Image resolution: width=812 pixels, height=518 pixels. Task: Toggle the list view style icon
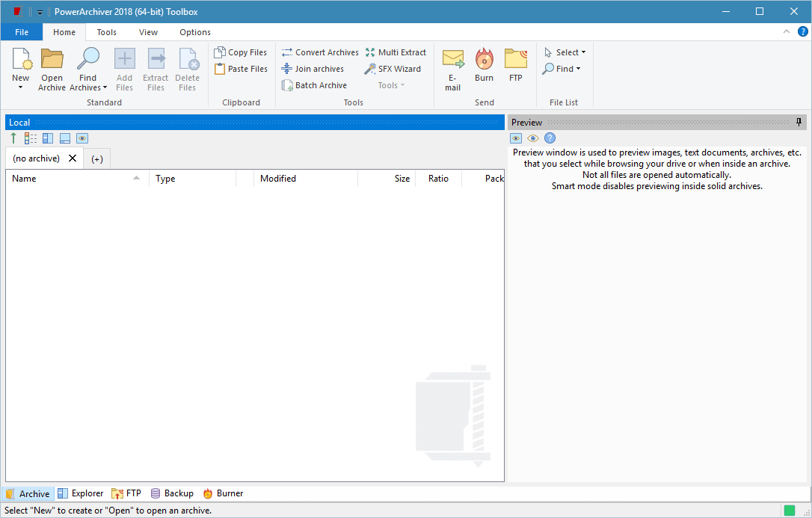coord(31,138)
